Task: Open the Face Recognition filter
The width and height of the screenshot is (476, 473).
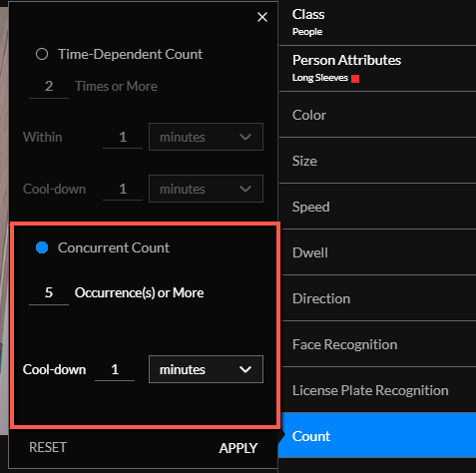Action: point(377,344)
